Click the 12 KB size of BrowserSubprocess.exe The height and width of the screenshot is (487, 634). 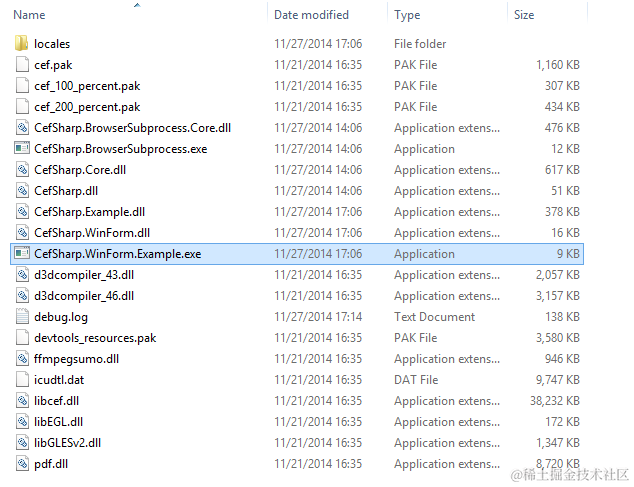tap(565, 148)
